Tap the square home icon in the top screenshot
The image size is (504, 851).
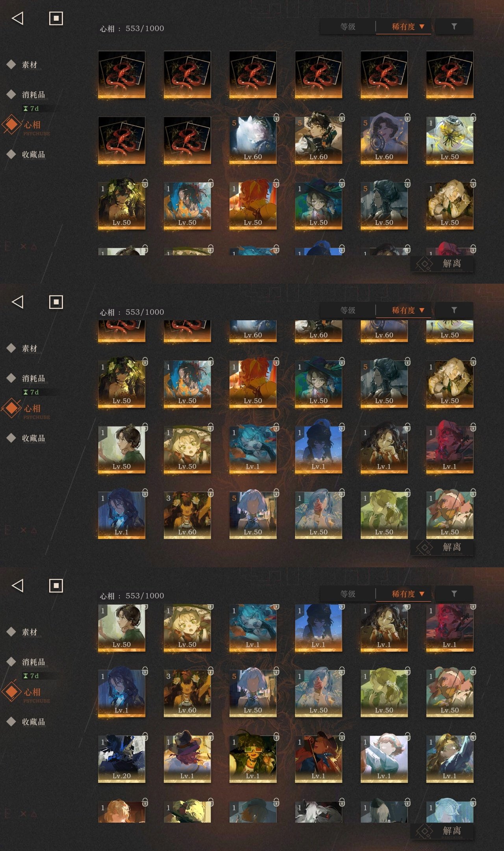coord(56,18)
